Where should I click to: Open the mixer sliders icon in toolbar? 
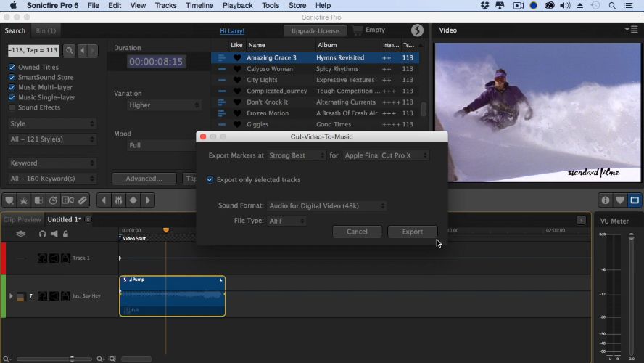tap(118, 200)
